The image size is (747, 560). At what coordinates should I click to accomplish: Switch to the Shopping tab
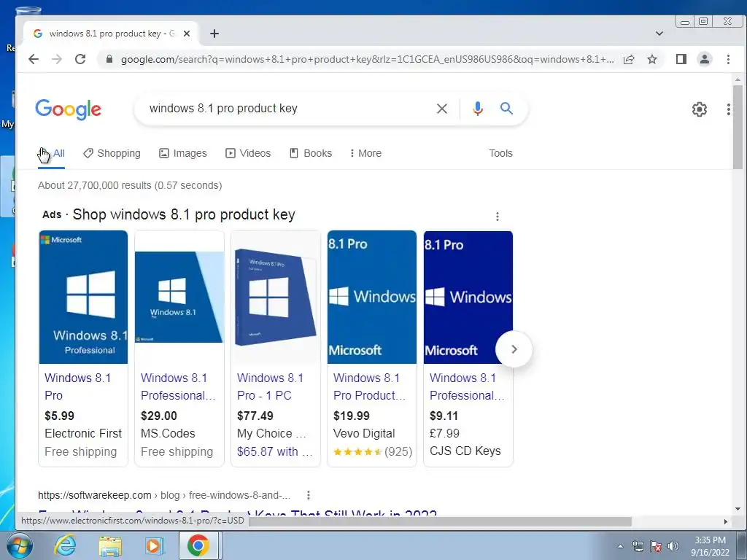click(x=112, y=153)
